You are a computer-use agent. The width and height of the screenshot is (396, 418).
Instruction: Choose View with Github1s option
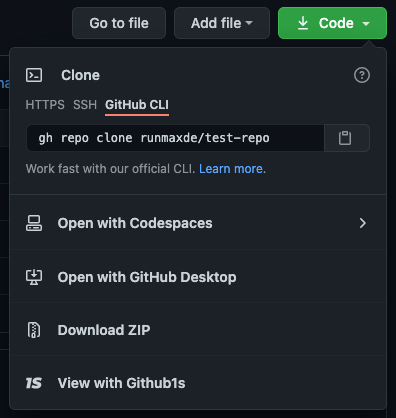point(198,383)
